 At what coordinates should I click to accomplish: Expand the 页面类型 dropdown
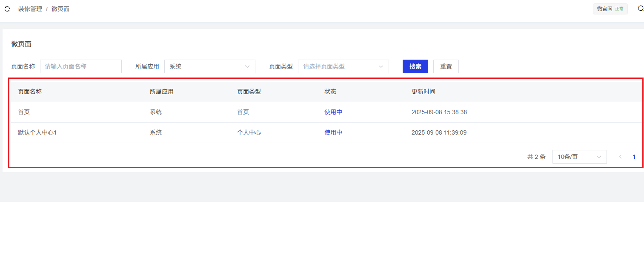pyautogui.click(x=343, y=66)
